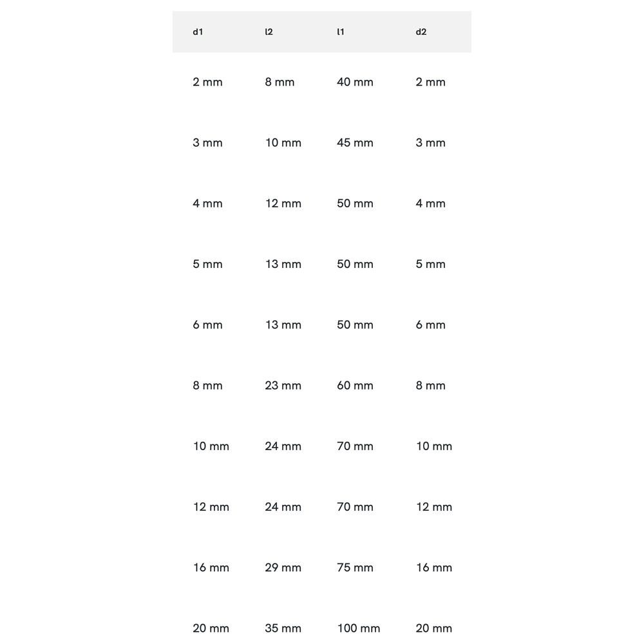The height and width of the screenshot is (644, 644).
Task: Click the 6 mm value in d2 column
Action: pyautogui.click(x=430, y=325)
